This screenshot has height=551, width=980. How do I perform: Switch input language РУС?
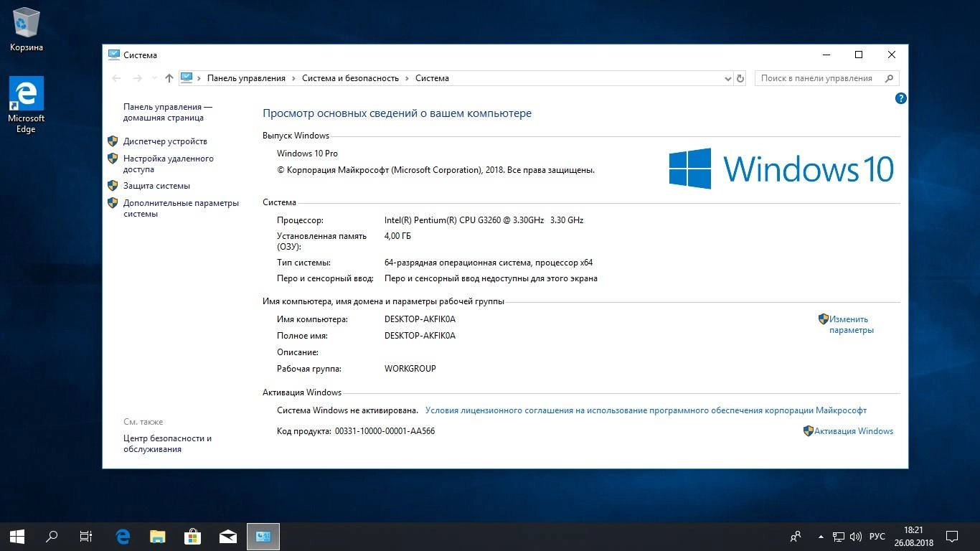tap(877, 536)
